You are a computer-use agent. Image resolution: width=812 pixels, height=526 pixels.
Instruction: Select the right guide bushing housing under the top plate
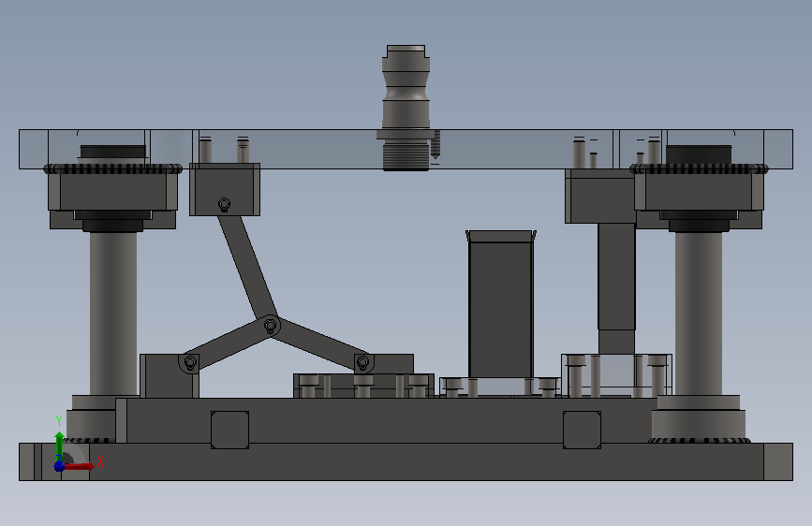point(699,192)
